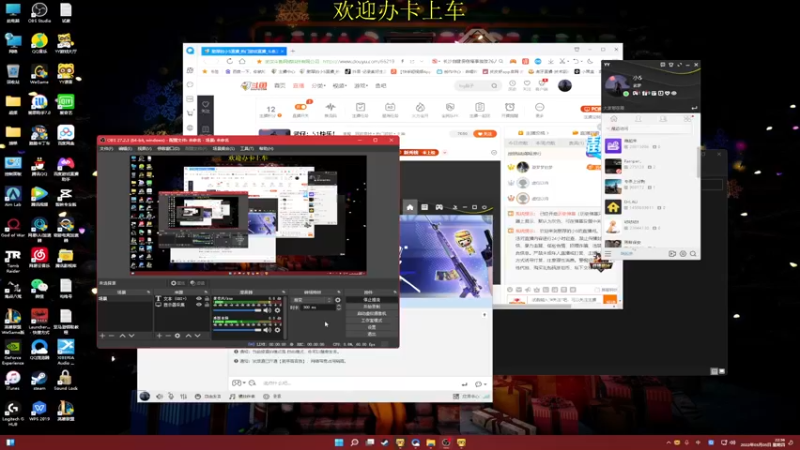Open the Douyu video dropdown in navigation
This screenshot has height=450, width=800.
point(340,86)
